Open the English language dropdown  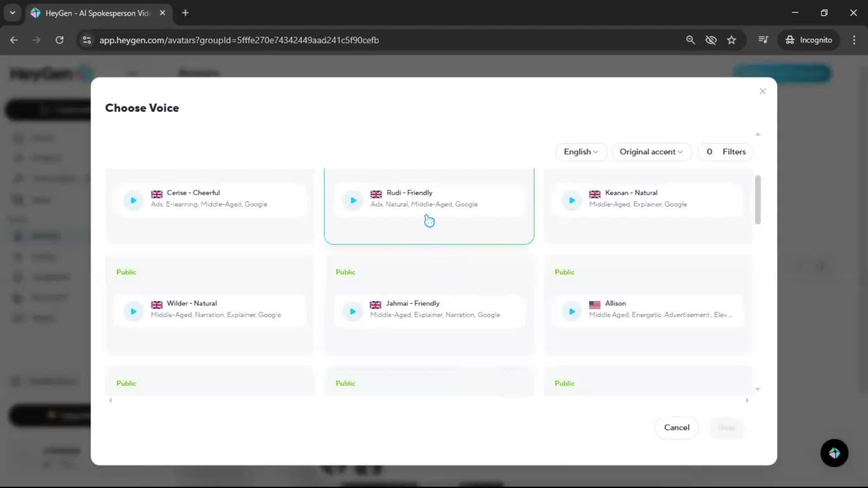tap(580, 152)
